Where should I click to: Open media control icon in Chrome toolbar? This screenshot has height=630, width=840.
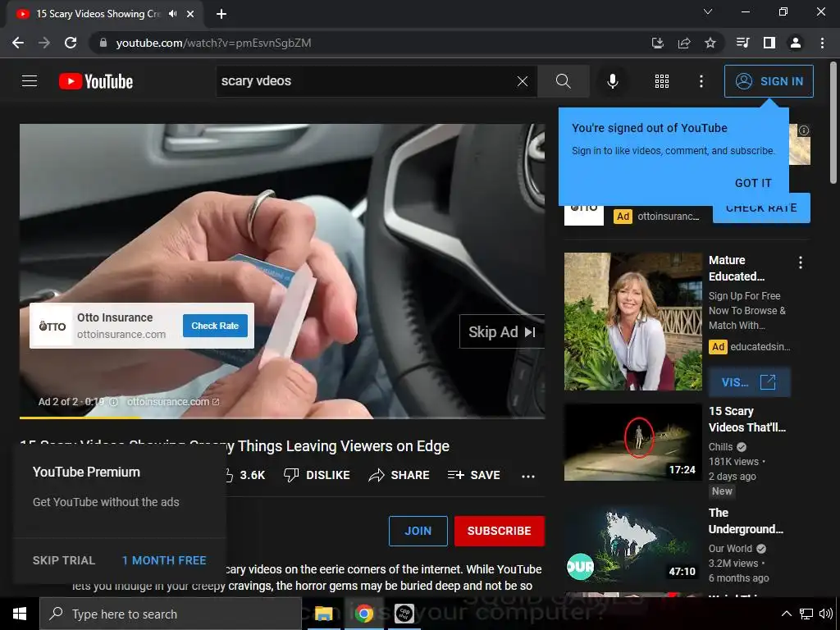pyautogui.click(x=742, y=43)
